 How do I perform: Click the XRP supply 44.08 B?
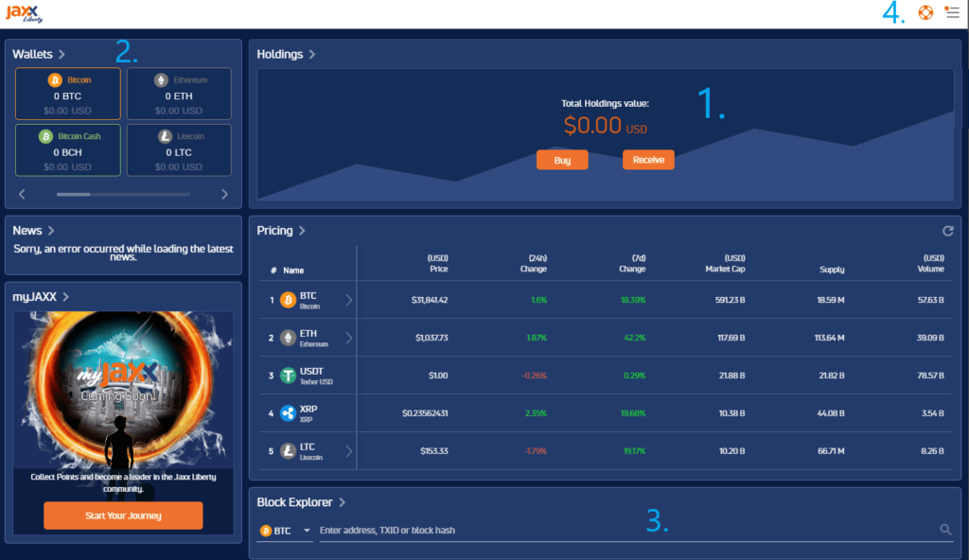click(x=831, y=412)
